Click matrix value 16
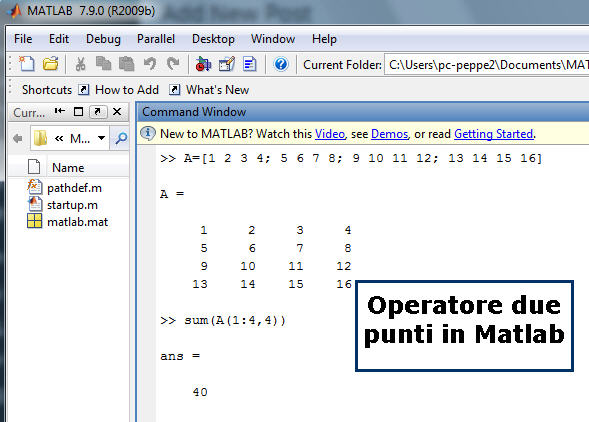 click(x=344, y=284)
